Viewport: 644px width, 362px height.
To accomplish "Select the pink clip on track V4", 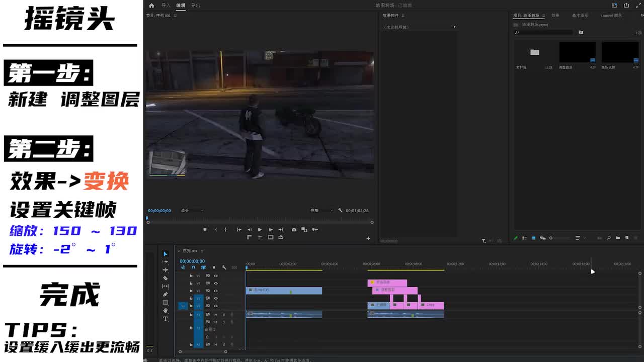I will 387,283.
